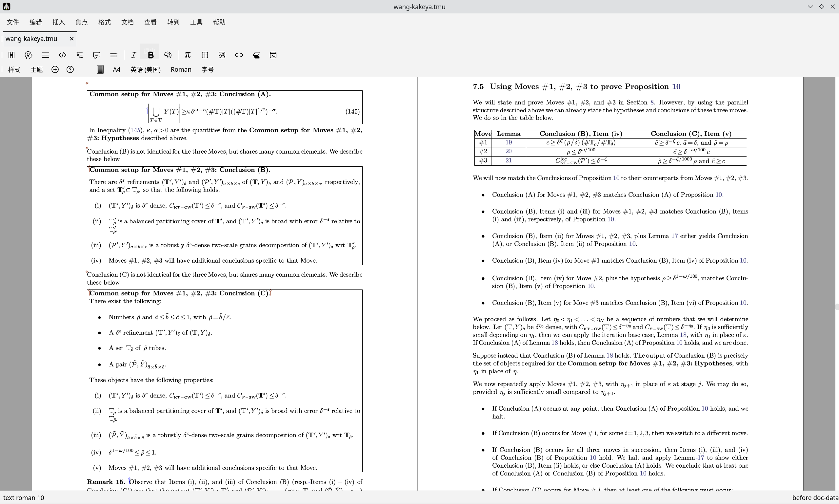
Task: Open the 格式 menu
Action: (x=104, y=22)
